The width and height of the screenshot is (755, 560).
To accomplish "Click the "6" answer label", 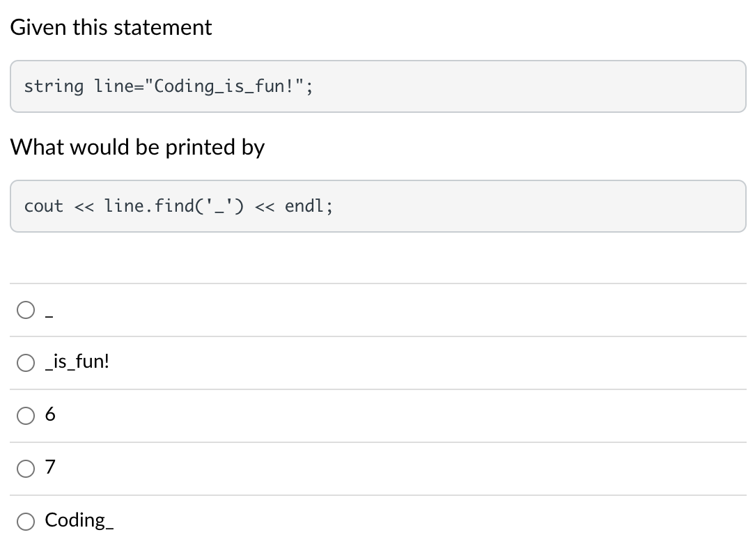I will pos(50,415).
